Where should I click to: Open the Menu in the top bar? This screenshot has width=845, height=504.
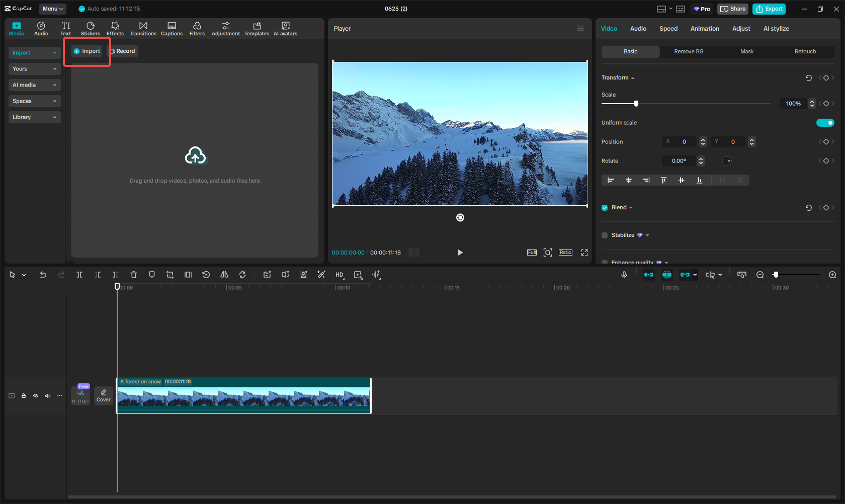(x=52, y=9)
